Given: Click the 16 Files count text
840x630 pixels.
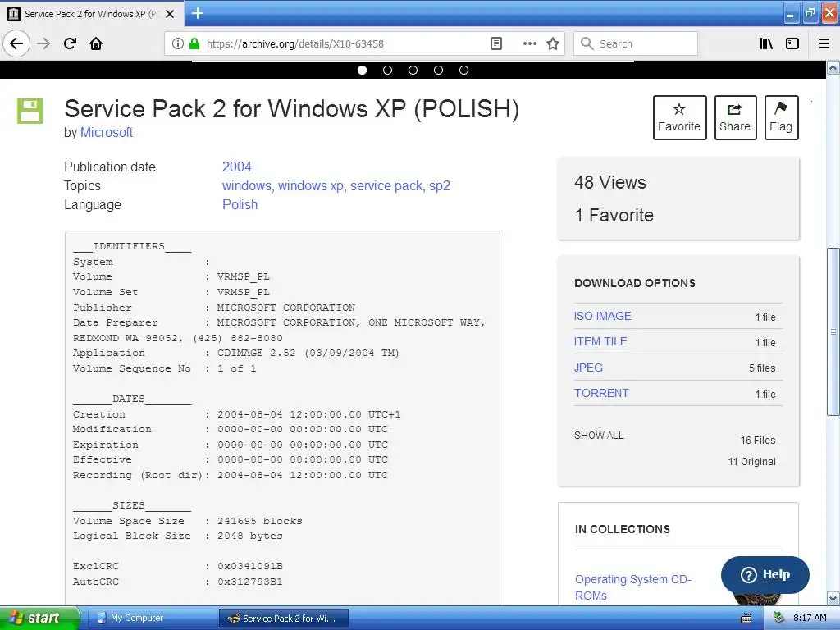Looking at the screenshot, I should pos(758,441).
